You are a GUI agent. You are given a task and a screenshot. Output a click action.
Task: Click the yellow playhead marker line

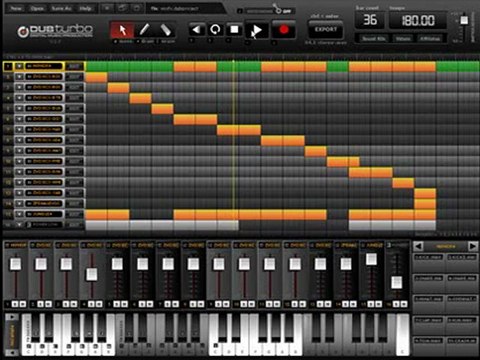234,140
